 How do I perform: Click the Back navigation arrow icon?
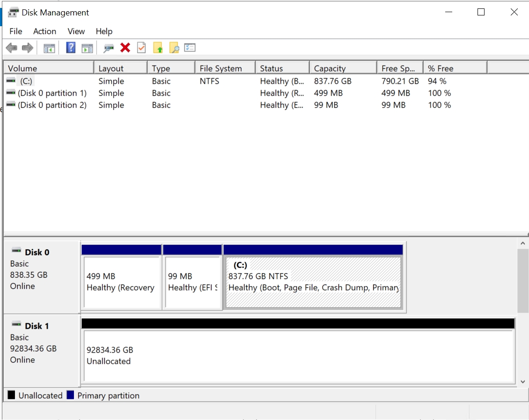(11, 47)
